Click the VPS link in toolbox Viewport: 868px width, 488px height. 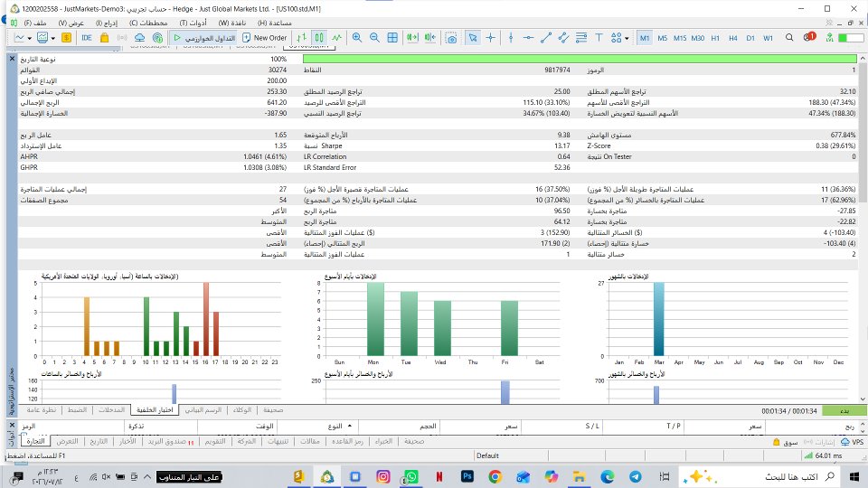pos(853,442)
